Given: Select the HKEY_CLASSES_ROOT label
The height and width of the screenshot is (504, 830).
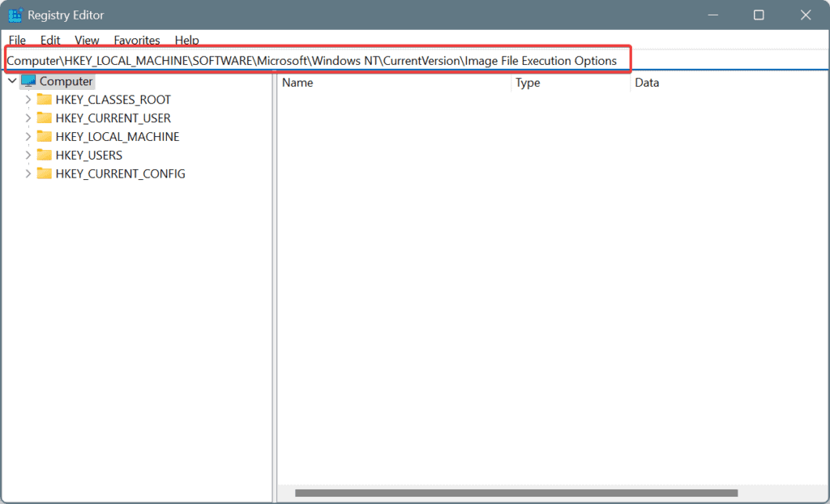Looking at the screenshot, I should pyautogui.click(x=113, y=100).
